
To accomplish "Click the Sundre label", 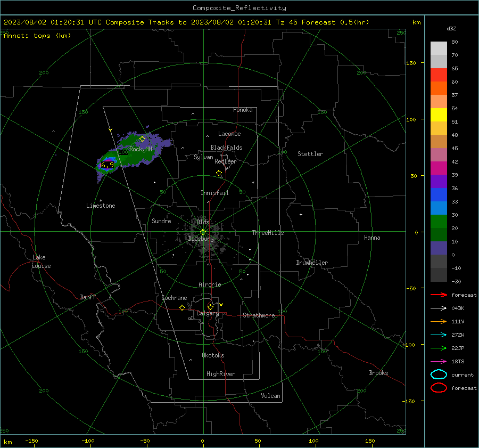I will tap(161, 221).
